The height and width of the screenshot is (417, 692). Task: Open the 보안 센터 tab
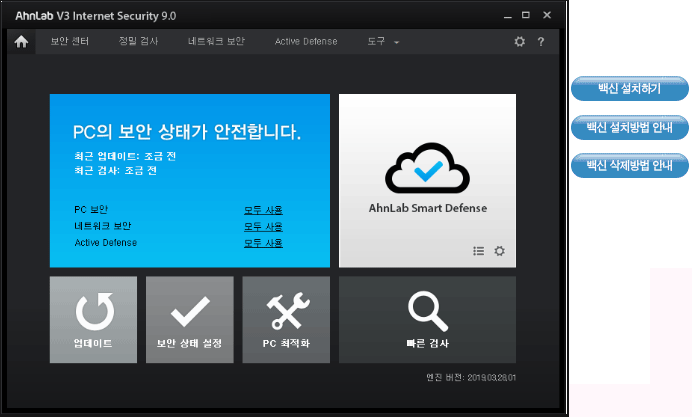(x=70, y=41)
